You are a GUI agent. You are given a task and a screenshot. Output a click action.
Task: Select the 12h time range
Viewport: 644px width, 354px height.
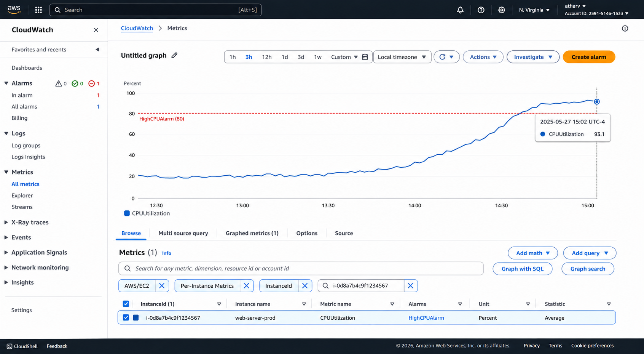[x=267, y=57]
